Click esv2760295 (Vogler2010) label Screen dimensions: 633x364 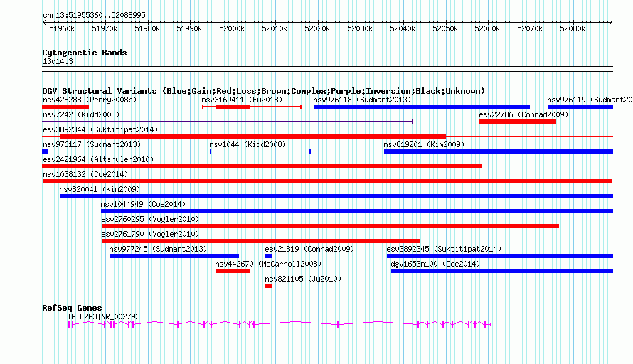pos(150,219)
